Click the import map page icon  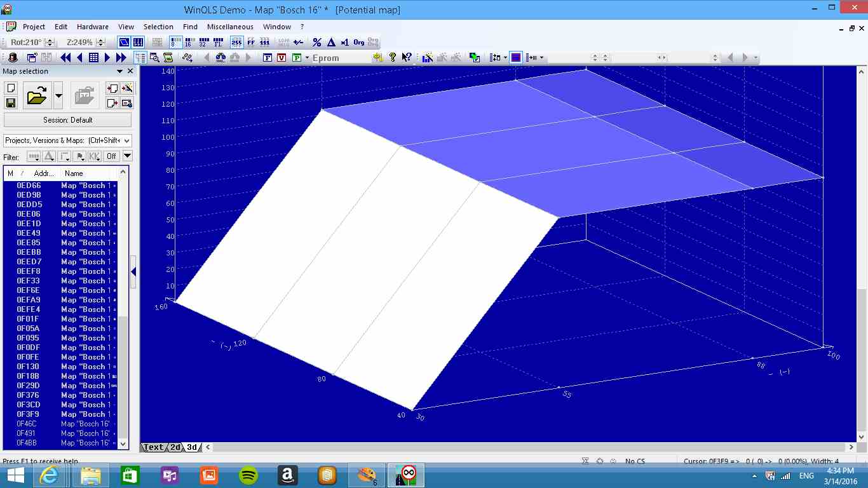pyautogui.click(x=112, y=88)
